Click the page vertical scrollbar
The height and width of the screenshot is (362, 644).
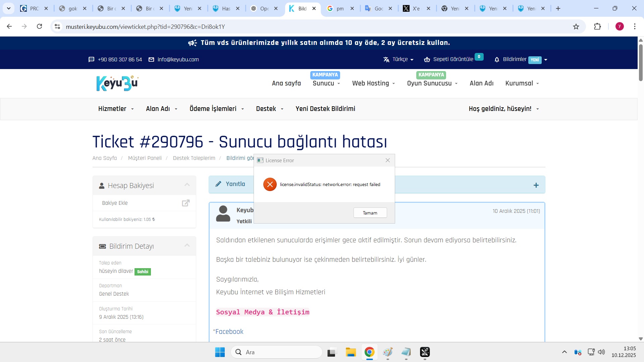[641, 63]
